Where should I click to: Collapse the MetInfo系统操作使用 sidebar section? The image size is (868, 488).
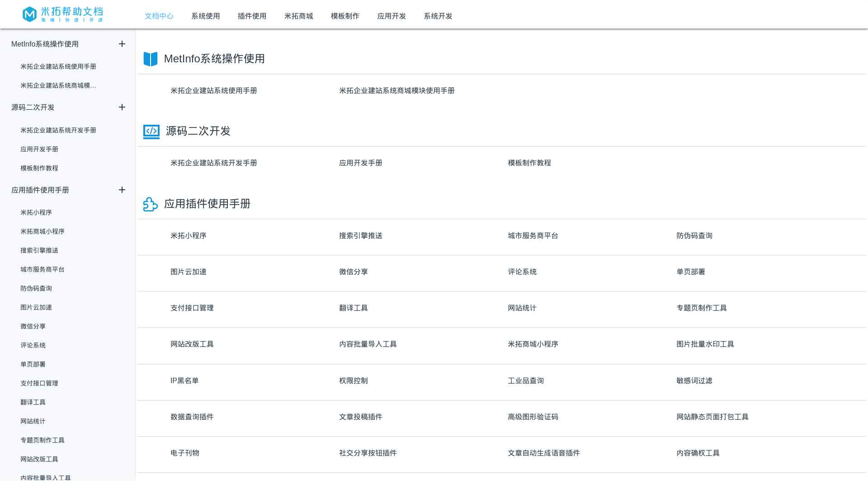coord(122,44)
